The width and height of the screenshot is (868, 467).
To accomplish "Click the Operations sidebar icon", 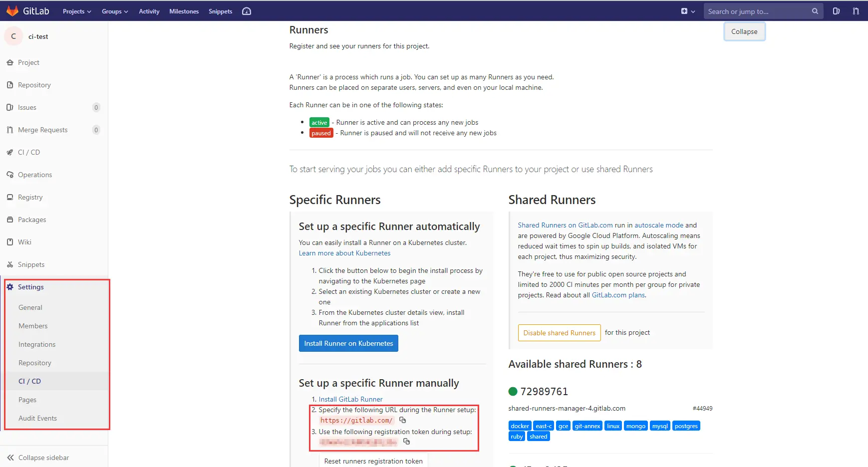I will 10,175.
